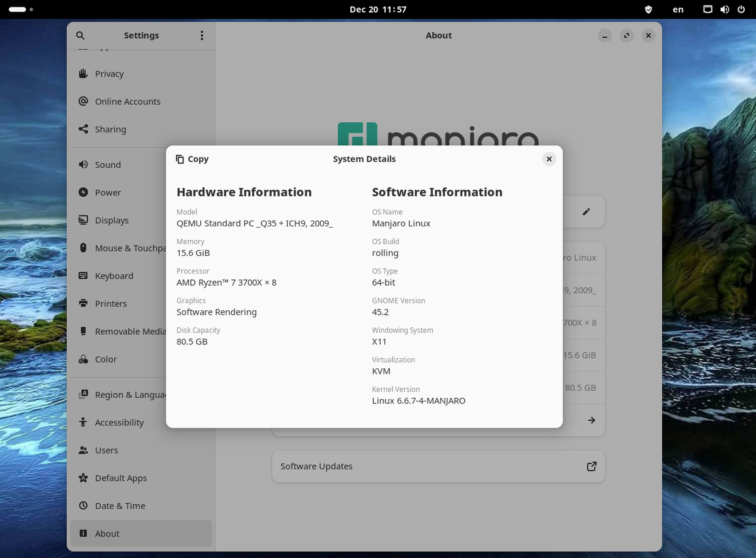Click the 'Hardware Information' heading
Image resolution: width=756 pixels, height=558 pixels.
pos(244,192)
